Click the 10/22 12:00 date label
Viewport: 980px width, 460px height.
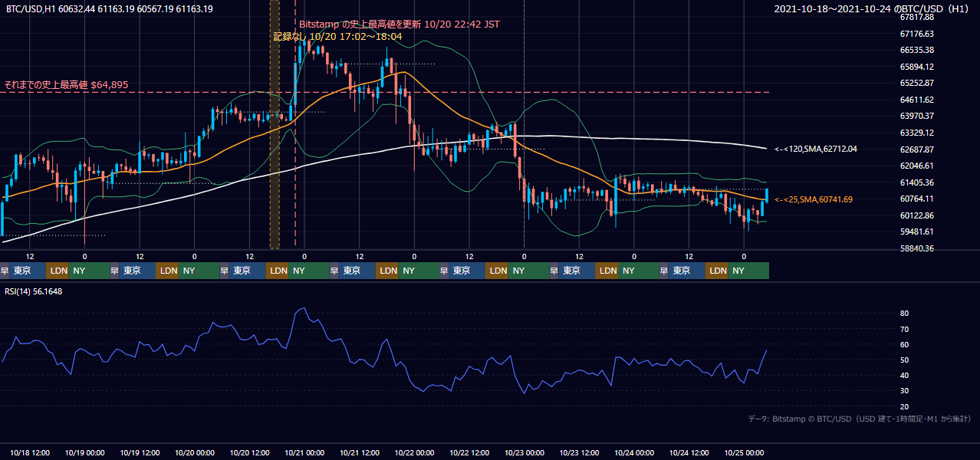[x=469, y=453]
